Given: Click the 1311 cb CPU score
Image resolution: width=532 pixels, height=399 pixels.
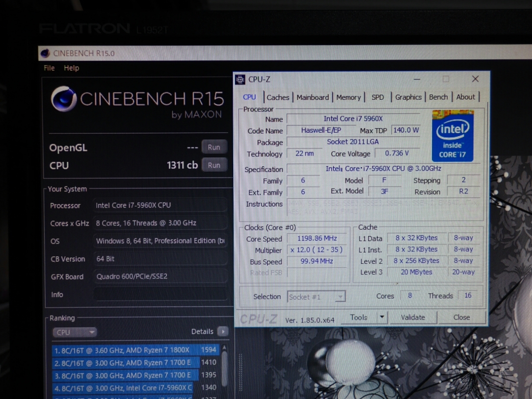Looking at the screenshot, I should tap(182, 165).
